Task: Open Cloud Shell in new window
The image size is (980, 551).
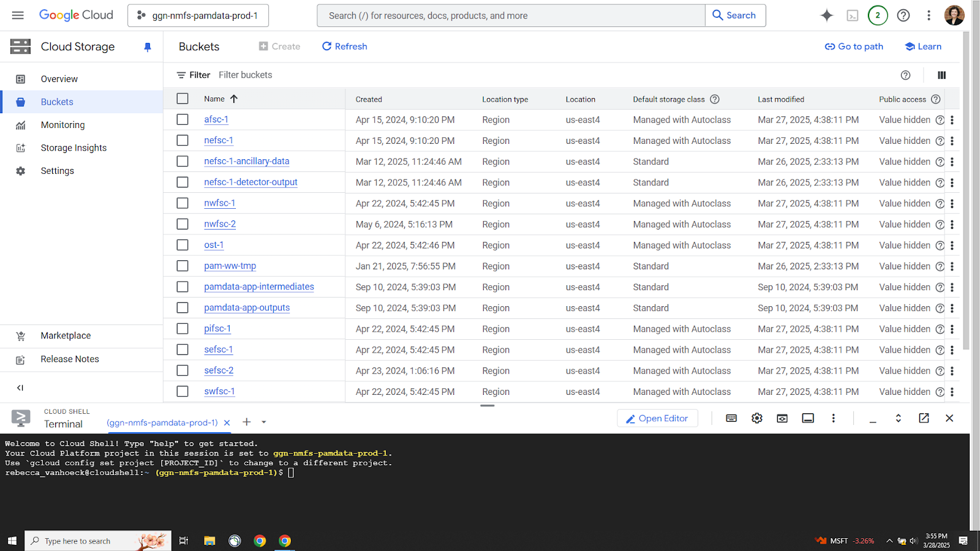Action: point(924,418)
